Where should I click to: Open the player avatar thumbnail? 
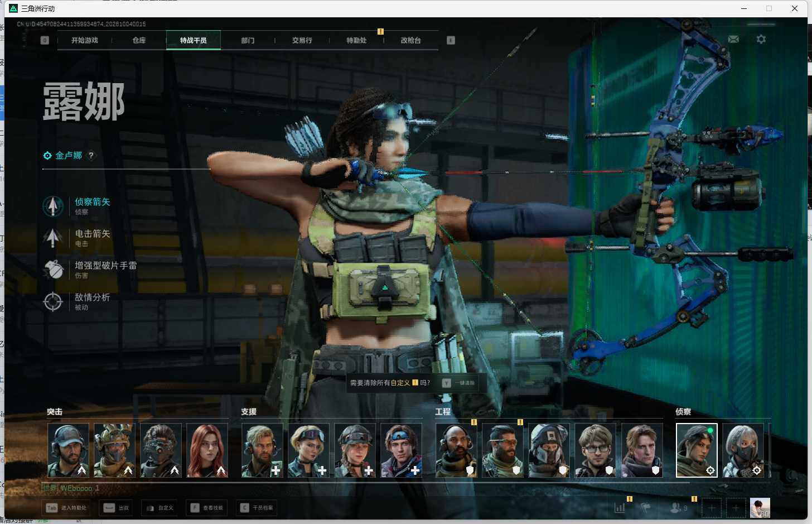[x=760, y=508]
